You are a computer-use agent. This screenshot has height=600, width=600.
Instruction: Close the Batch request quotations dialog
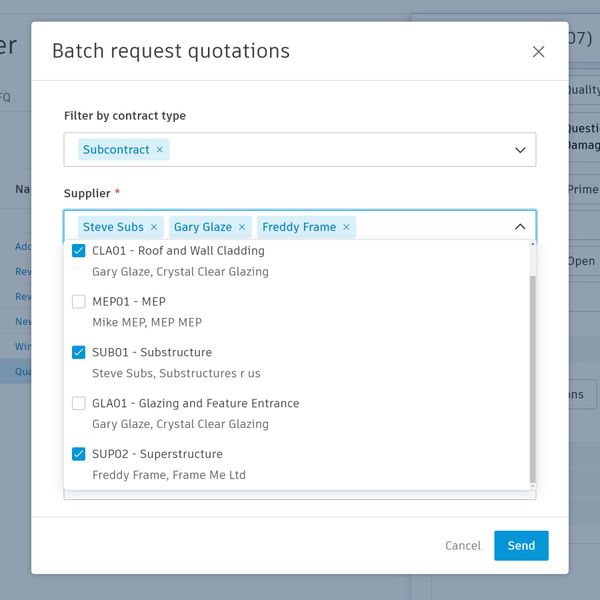coord(538,52)
